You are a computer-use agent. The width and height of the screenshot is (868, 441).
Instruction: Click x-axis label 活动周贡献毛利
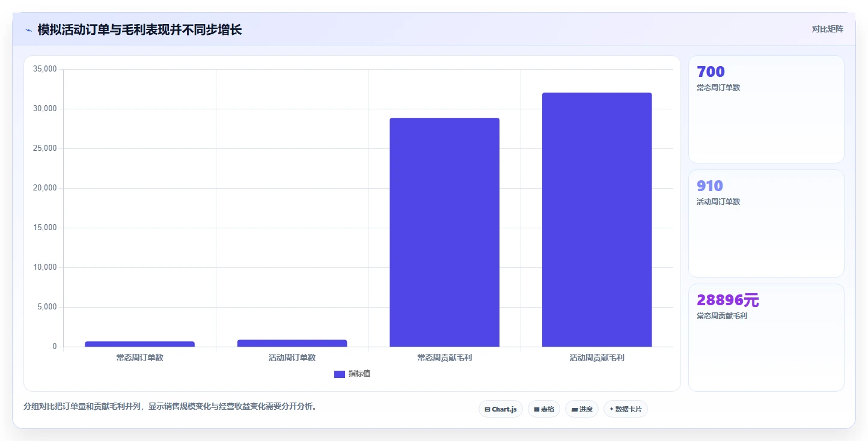(x=597, y=357)
